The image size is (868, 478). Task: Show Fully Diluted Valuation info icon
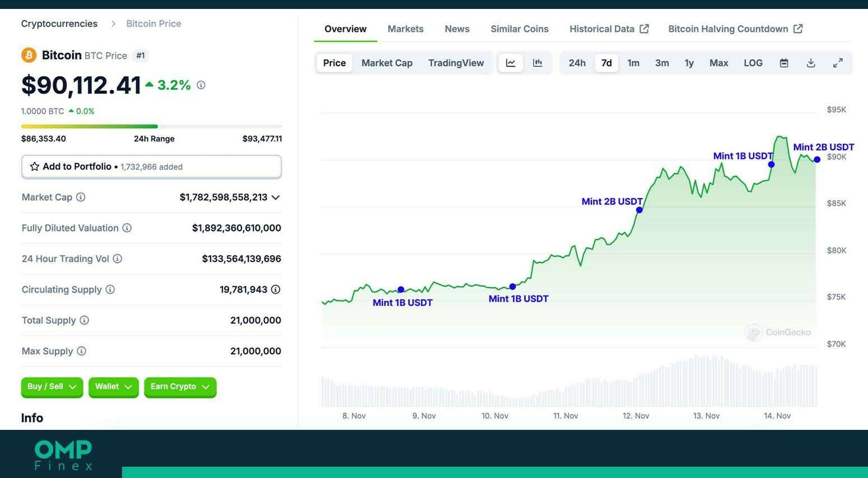(x=127, y=228)
